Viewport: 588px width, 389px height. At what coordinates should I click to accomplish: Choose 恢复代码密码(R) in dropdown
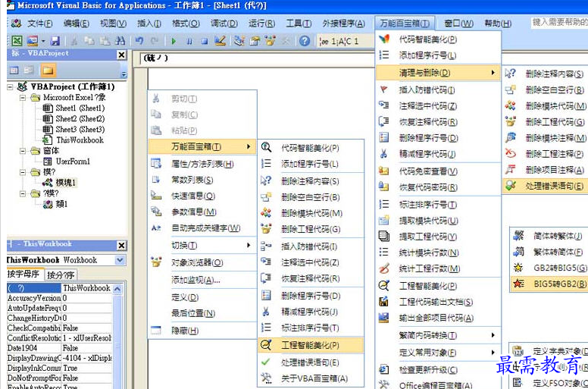[x=438, y=187]
